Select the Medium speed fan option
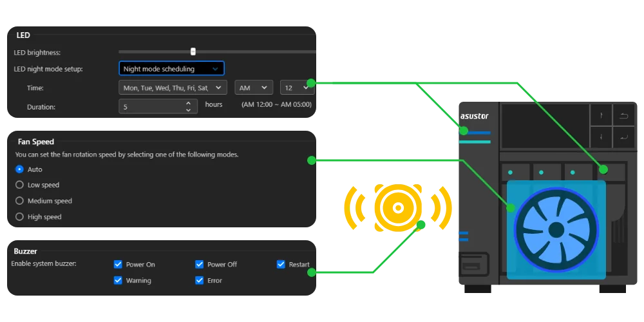The width and height of the screenshot is (644, 322). (19, 201)
